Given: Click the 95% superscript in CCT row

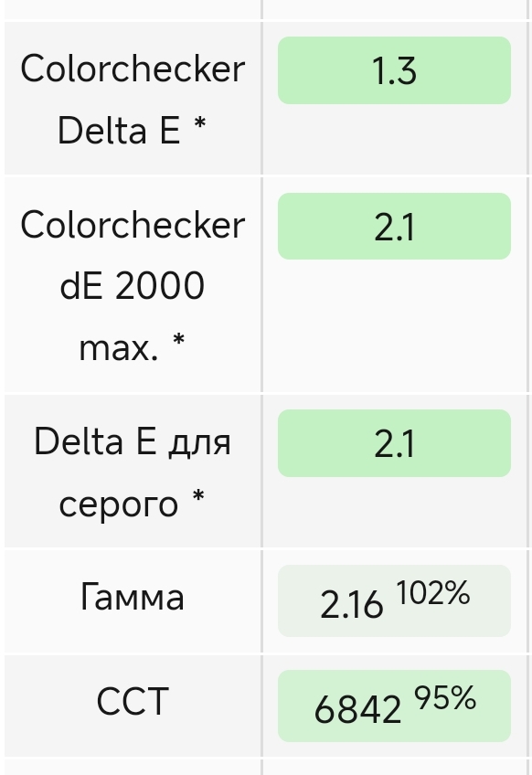Looking at the screenshot, I should pos(445,698).
